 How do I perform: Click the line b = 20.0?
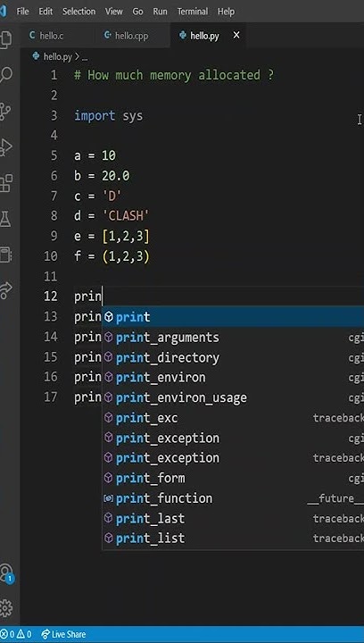click(x=101, y=176)
